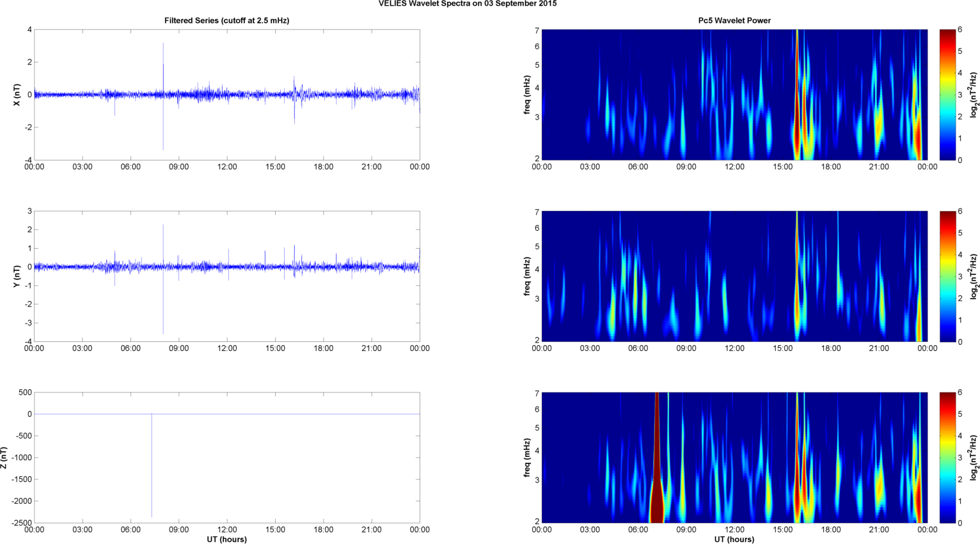This screenshot has height=544, width=980.
Task: Click the large spike in the X series plot
Action: pos(163,96)
